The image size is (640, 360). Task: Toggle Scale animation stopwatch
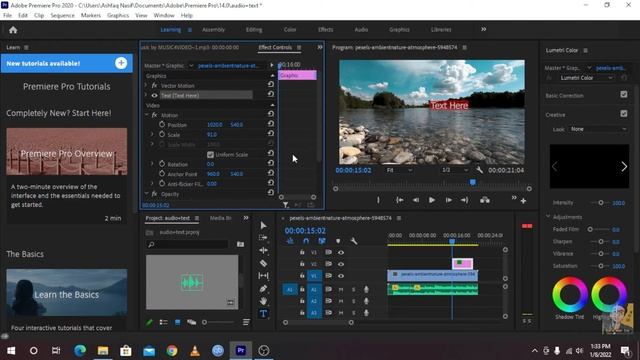[162, 134]
